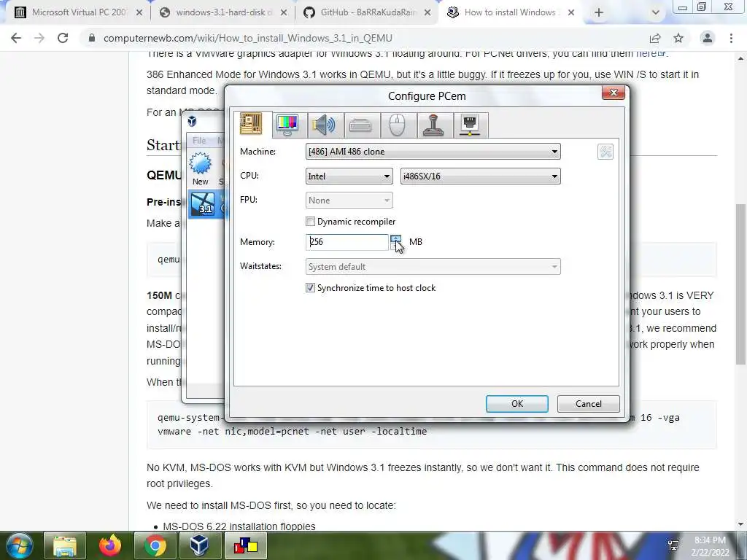Bookmark this page with the star

pyautogui.click(x=678, y=38)
